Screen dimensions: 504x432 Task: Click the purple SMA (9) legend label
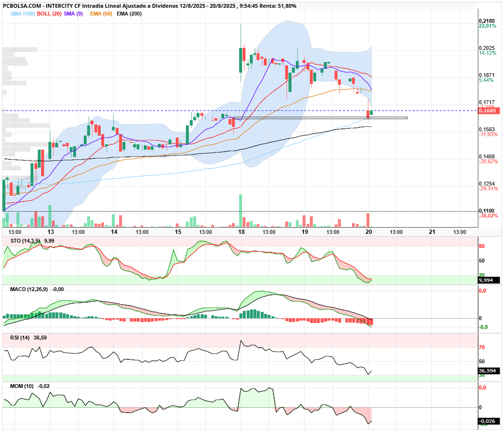pos(73,14)
